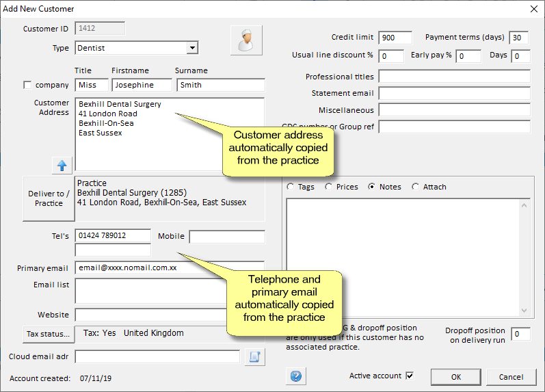Select the Prices radio button
Image resolution: width=545 pixels, height=392 pixels.
pyautogui.click(x=329, y=187)
